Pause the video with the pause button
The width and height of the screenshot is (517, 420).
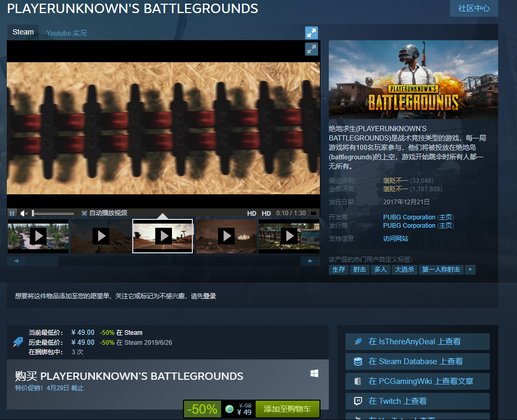pyautogui.click(x=12, y=213)
